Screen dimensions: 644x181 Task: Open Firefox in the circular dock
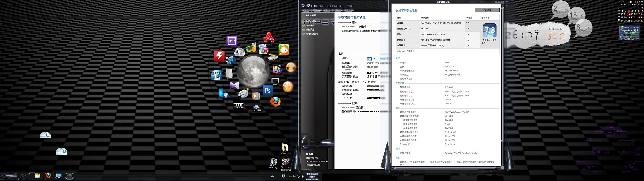(x=275, y=101)
